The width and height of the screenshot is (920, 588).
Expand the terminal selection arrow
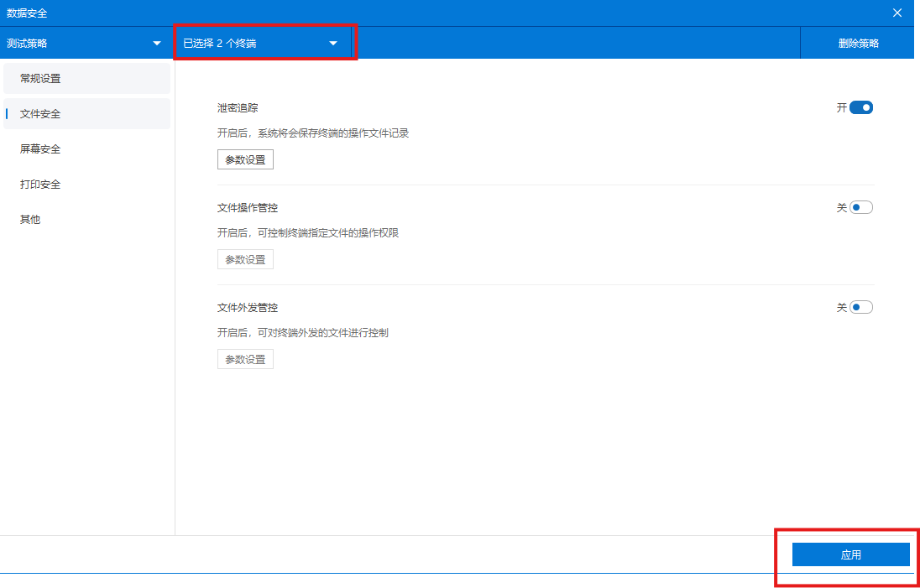333,42
